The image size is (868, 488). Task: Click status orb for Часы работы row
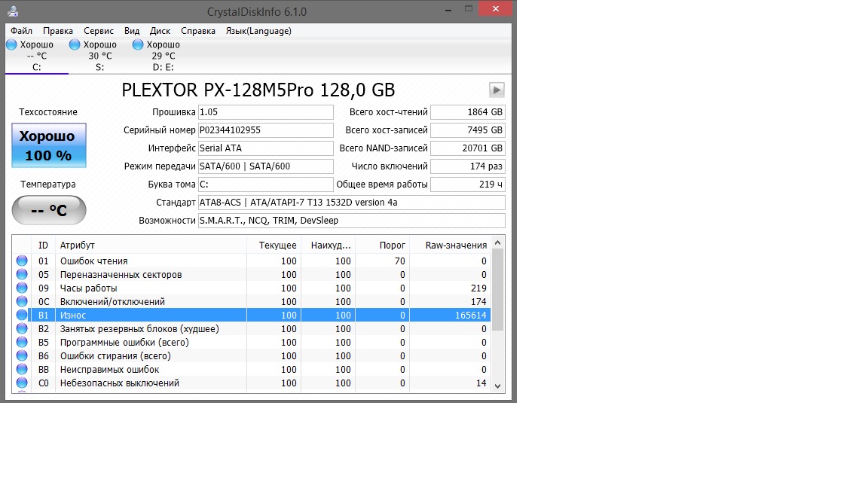[22, 288]
